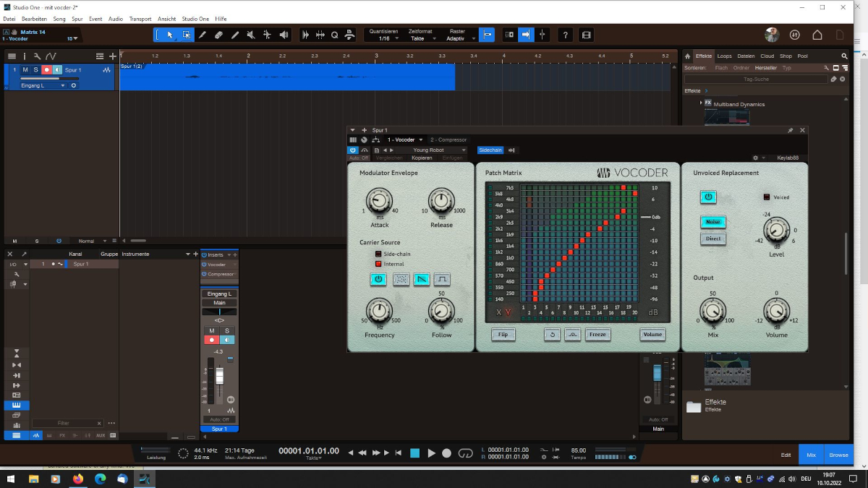Open Firefox from the taskbar
Screen dimensions: 868x488
(77, 479)
